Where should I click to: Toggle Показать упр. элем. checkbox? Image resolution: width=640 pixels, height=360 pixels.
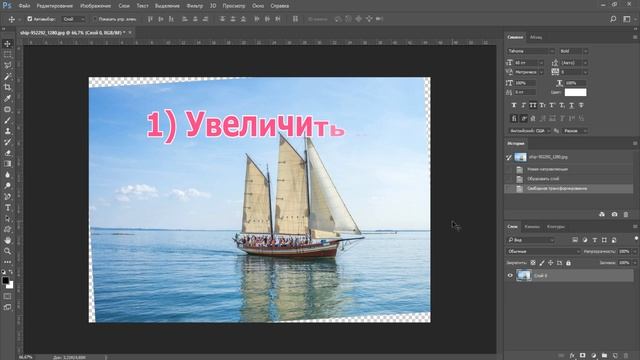pyautogui.click(x=95, y=19)
